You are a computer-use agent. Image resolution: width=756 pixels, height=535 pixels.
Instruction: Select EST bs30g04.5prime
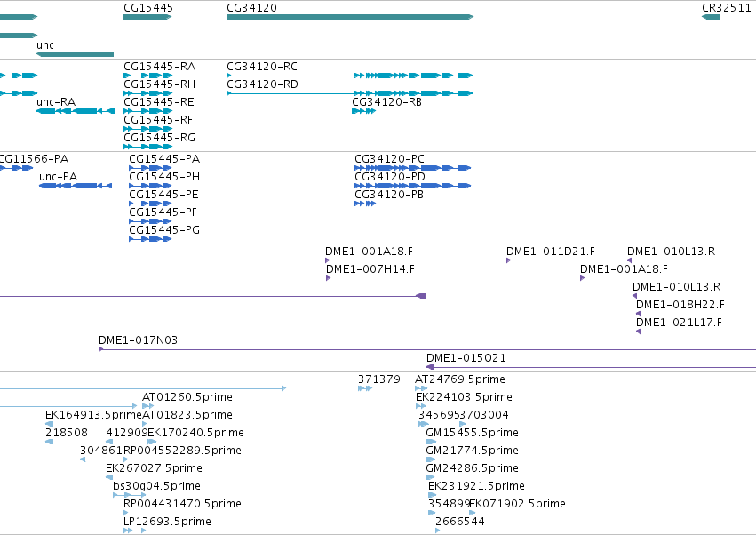click(x=156, y=487)
